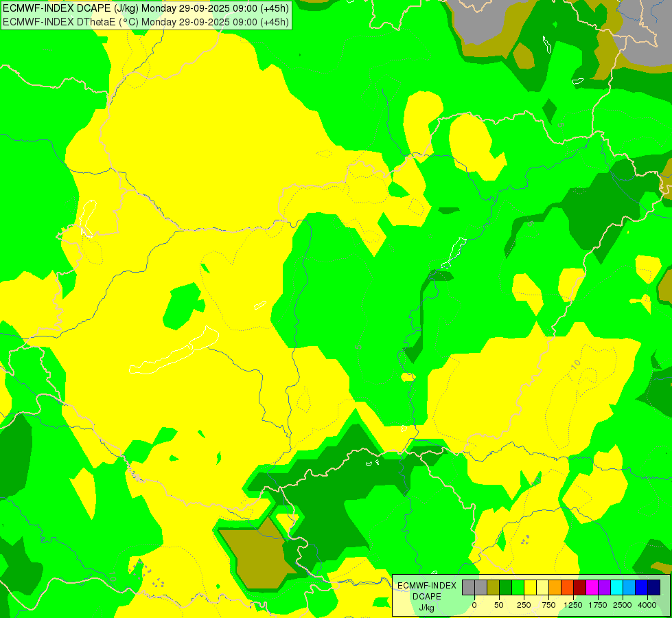Choose the cyan legend color swatch
672x618 pixels.
(x=616, y=587)
